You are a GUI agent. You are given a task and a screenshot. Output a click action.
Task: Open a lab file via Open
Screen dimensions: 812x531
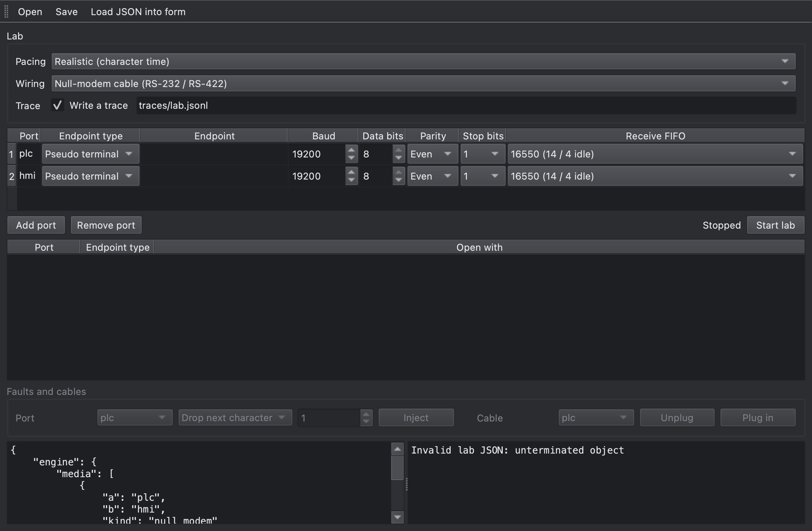click(30, 12)
